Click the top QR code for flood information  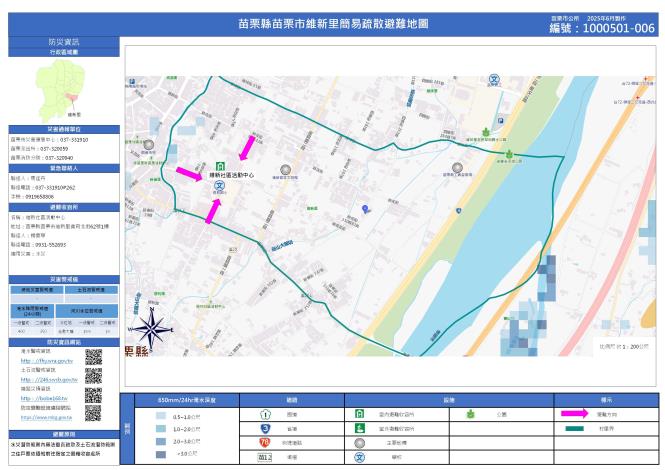[x=93, y=357]
